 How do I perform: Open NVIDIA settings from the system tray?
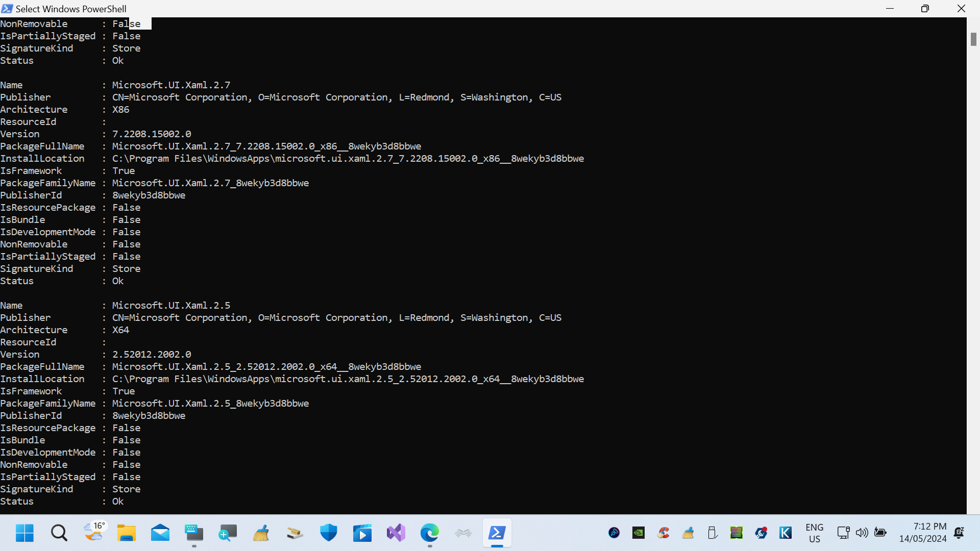(x=639, y=533)
